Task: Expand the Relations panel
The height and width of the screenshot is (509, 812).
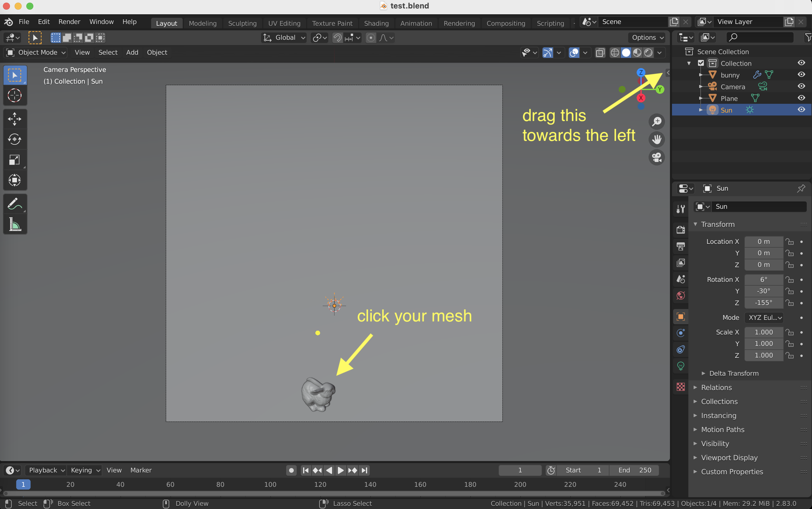Action: pyautogui.click(x=716, y=387)
